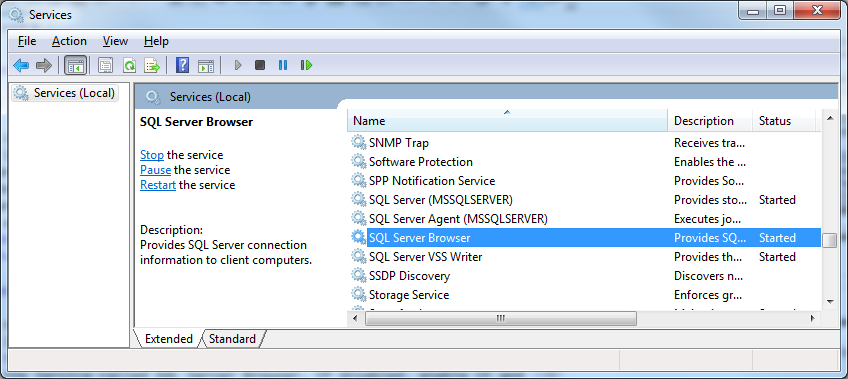Select the SSDP Discovery service row
This screenshot has height=379, width=848.
[583, 276]
